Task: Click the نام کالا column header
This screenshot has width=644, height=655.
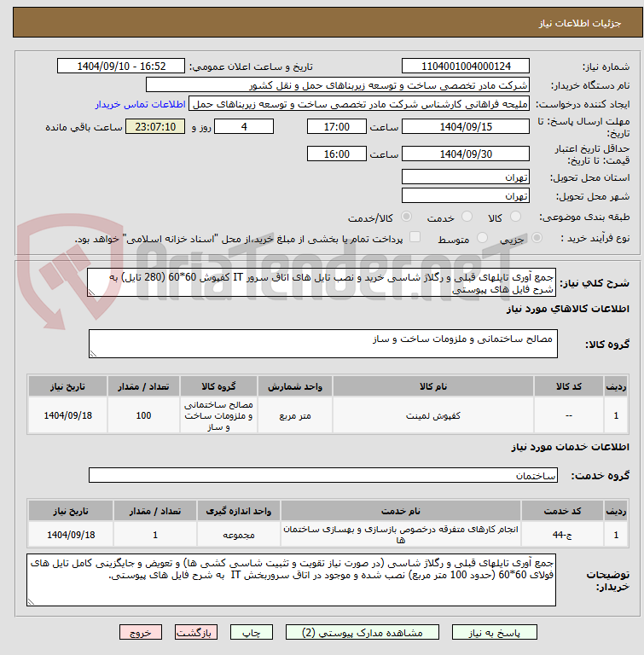Action: 433,386
